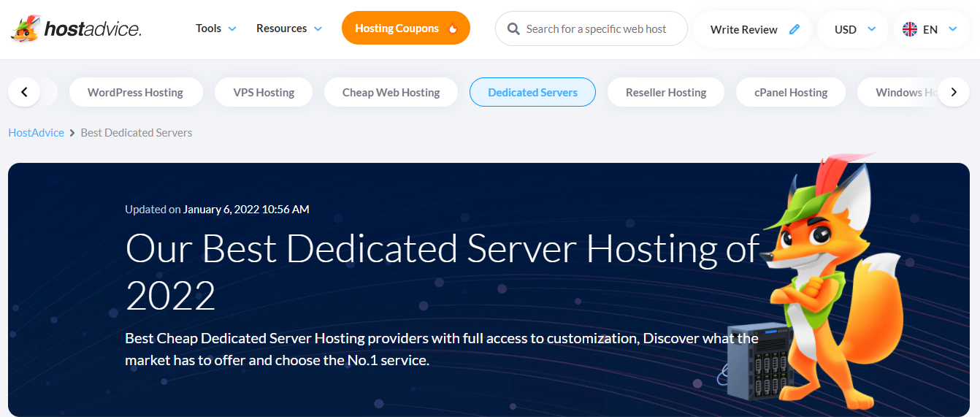The height and width of the screenshot is (417, 980).
Task: Select the Windows Hosting tab
Action: tap(897, 92)
